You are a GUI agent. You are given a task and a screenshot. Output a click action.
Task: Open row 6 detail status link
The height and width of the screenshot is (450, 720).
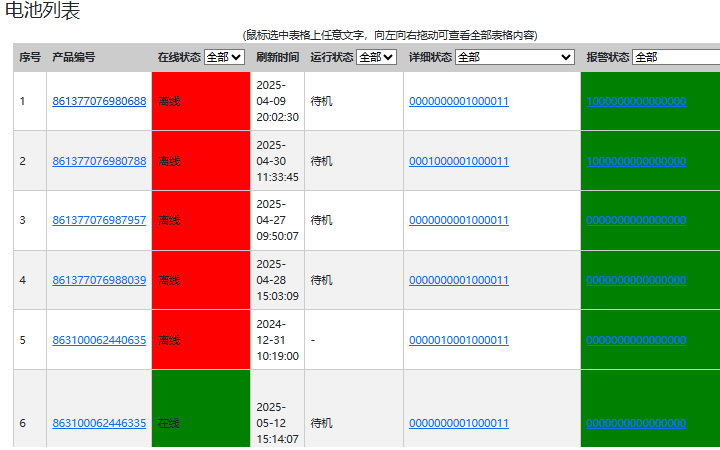coord(459,423)
